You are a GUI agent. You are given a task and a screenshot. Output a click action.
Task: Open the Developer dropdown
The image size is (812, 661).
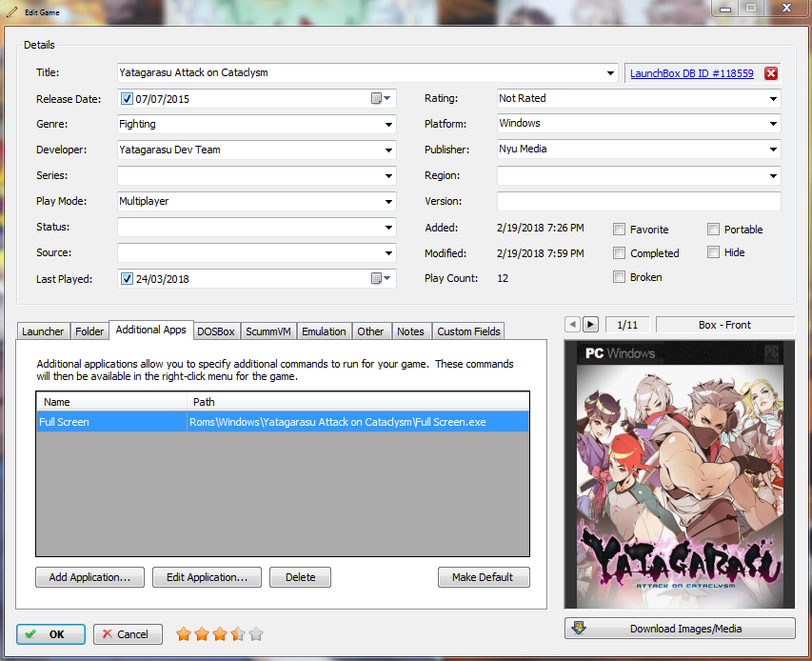(x=388, y=150)
